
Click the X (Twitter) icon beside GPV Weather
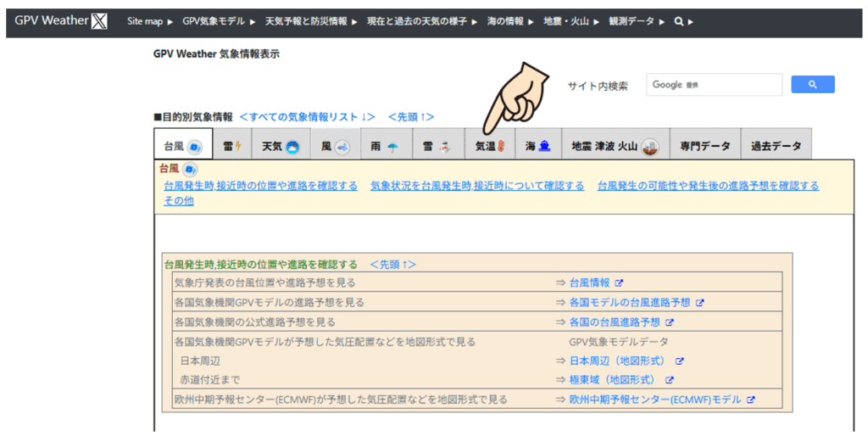click(100, 21)
